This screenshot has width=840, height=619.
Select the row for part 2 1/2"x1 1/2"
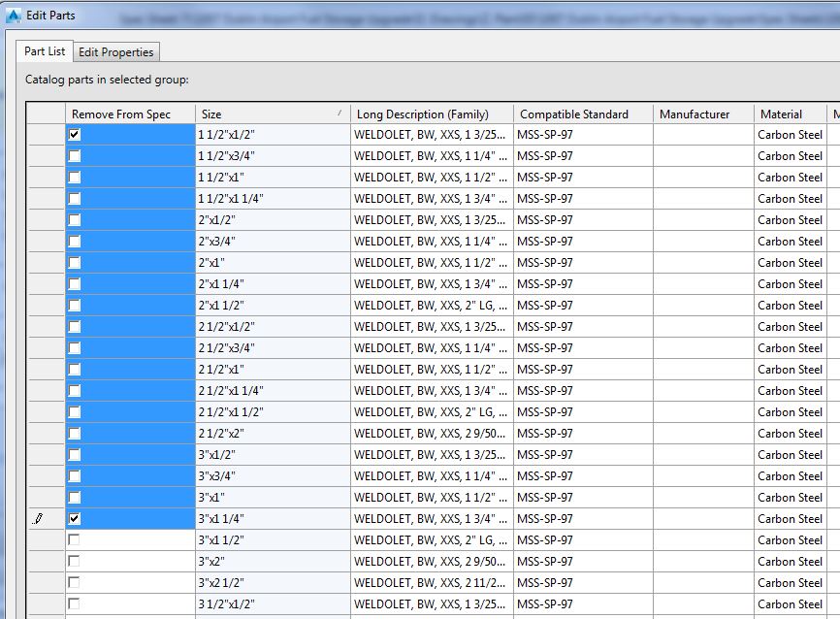(x=272, y=410)
